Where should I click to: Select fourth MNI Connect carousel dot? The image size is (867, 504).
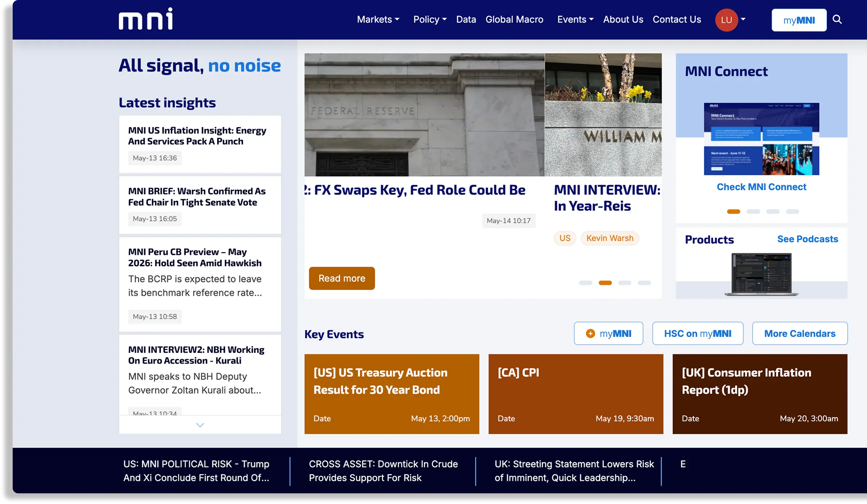click(792, 212)
